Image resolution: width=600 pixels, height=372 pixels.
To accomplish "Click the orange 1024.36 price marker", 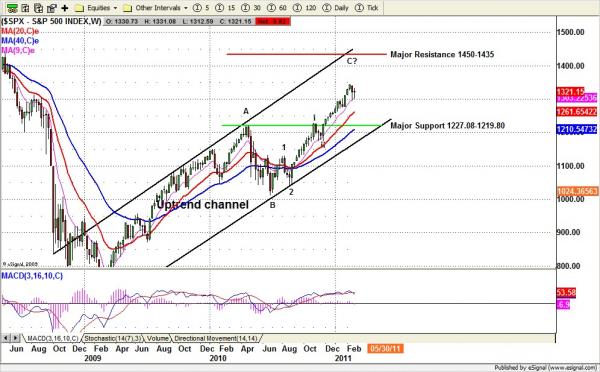I will coord(577,191).
